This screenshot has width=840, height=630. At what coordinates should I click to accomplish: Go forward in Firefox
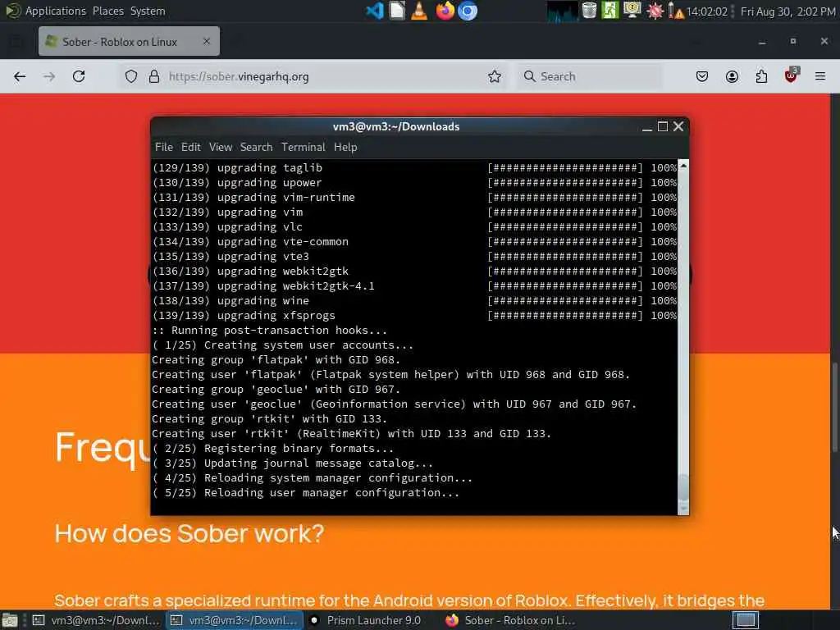pyautogui.click(x=49, y=76)
